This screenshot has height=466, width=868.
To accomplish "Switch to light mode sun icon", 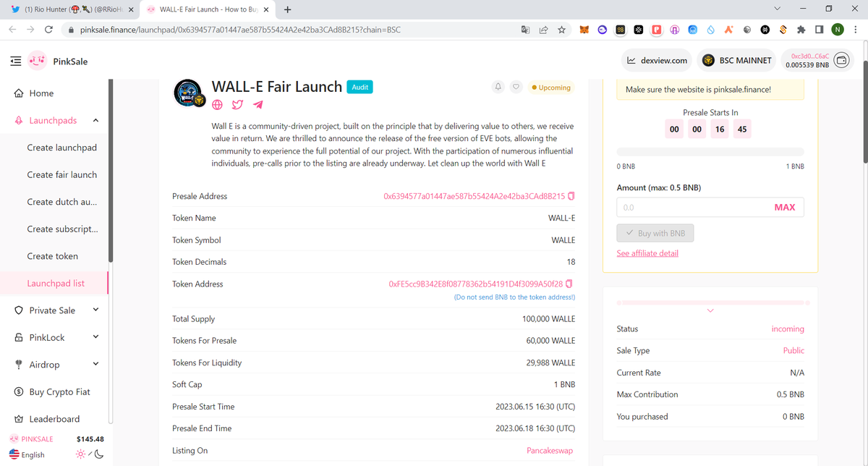I will (x=80, y=454).
